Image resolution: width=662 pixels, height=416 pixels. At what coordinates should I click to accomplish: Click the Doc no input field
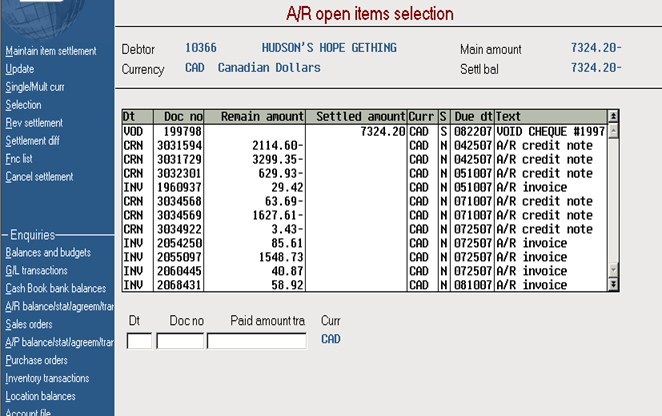(x=180, y=341)
